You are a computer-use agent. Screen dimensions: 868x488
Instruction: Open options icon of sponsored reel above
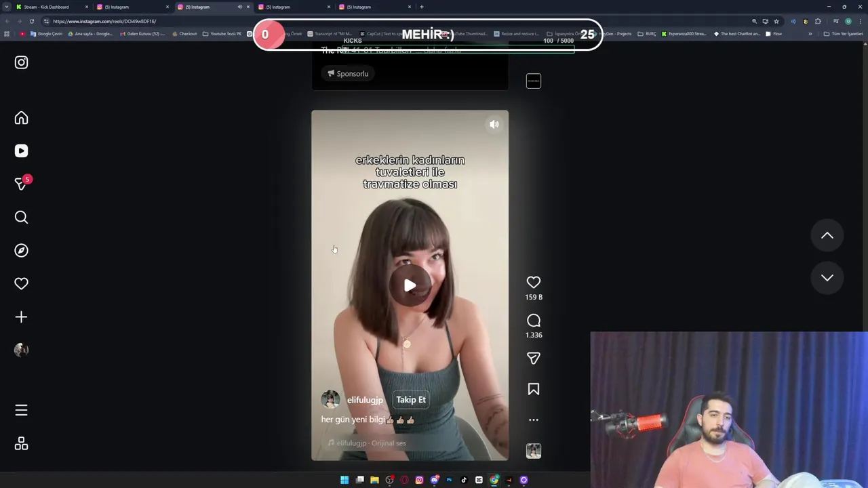(534, 81)
